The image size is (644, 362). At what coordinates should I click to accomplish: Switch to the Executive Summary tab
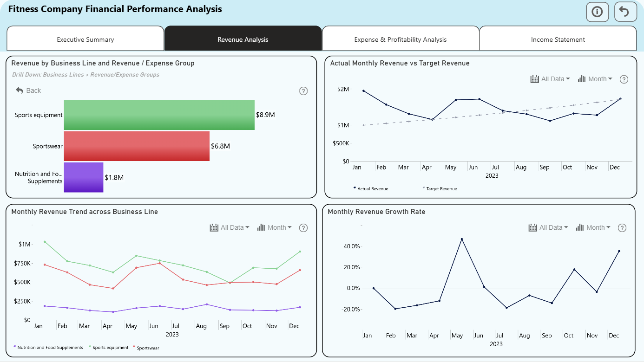coord(85,39)
